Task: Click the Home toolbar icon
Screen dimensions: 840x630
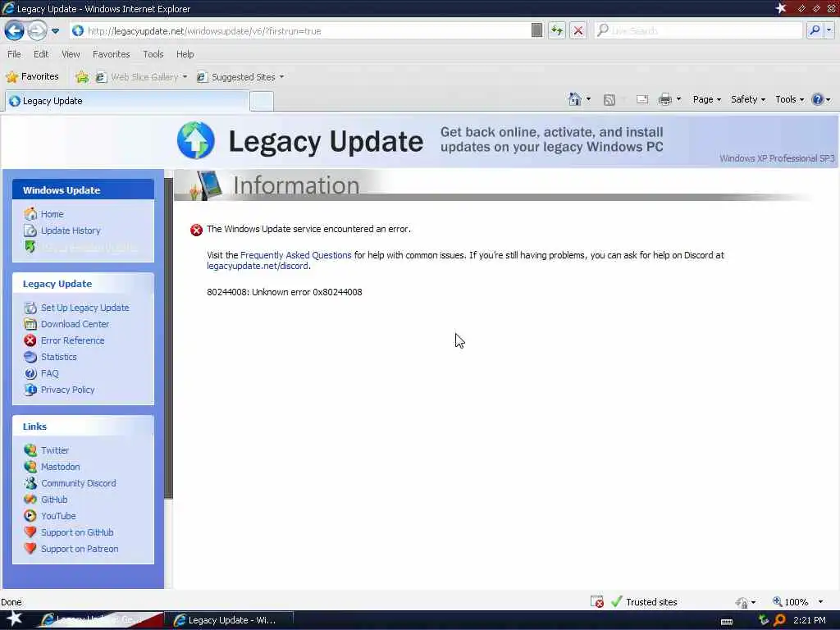Action: click(x=574, y=99)
